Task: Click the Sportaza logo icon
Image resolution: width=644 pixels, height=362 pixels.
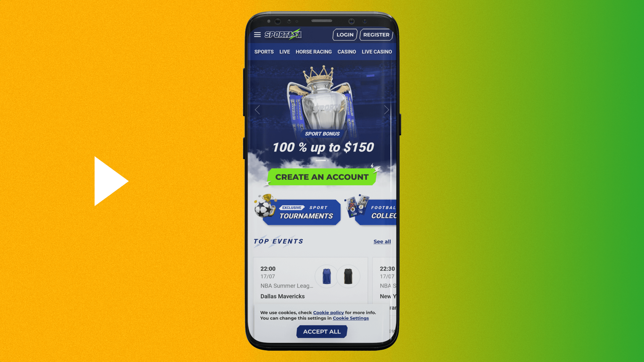Action: pos(283,35)
